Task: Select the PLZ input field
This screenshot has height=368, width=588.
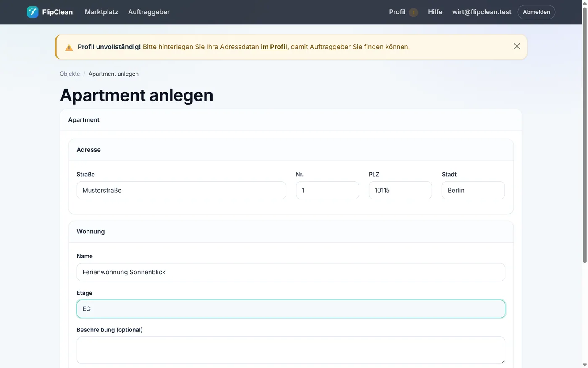Action: point(400,190)
